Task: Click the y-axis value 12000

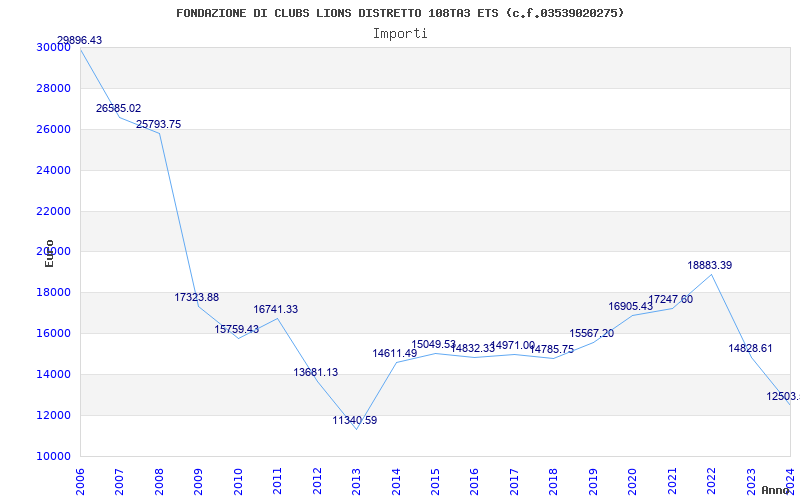Action: click(53, 415)
